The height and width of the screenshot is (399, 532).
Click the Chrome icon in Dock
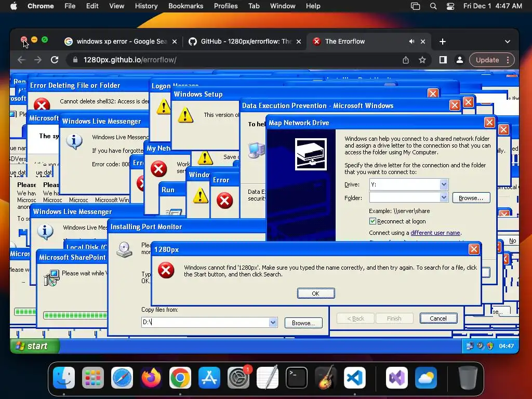[x=180, y=378]
